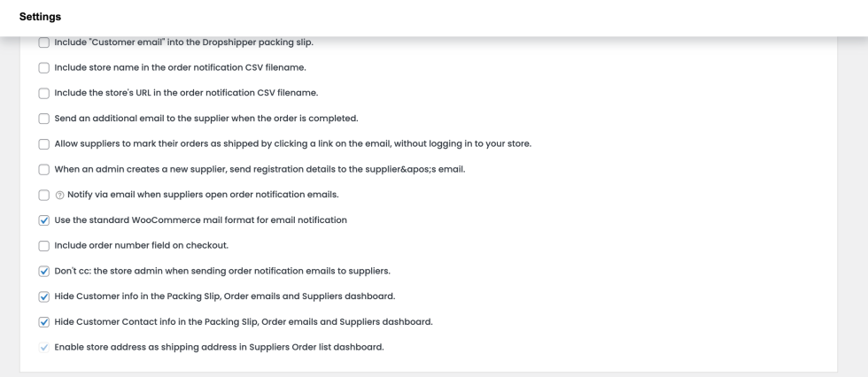Check the store name in CSV filename box
868x377 pixels.
click(x=44, y=67)
